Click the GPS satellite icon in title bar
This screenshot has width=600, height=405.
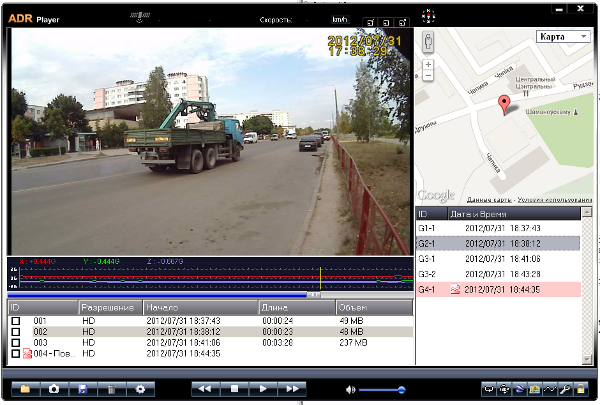140,17
